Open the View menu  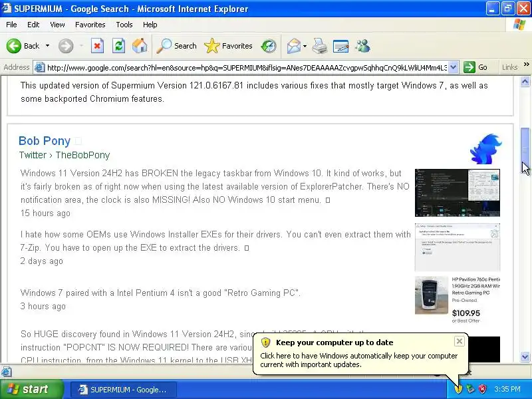tap(57, 25)
